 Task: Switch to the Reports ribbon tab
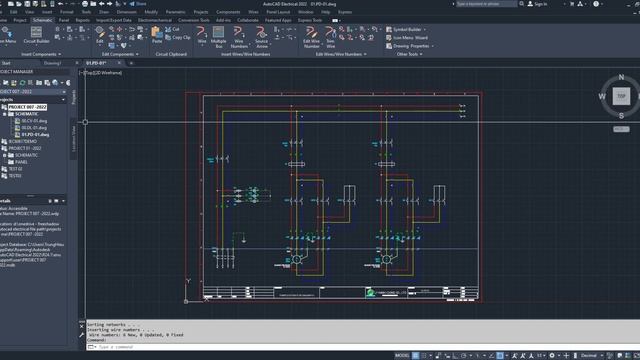(82, 20)
